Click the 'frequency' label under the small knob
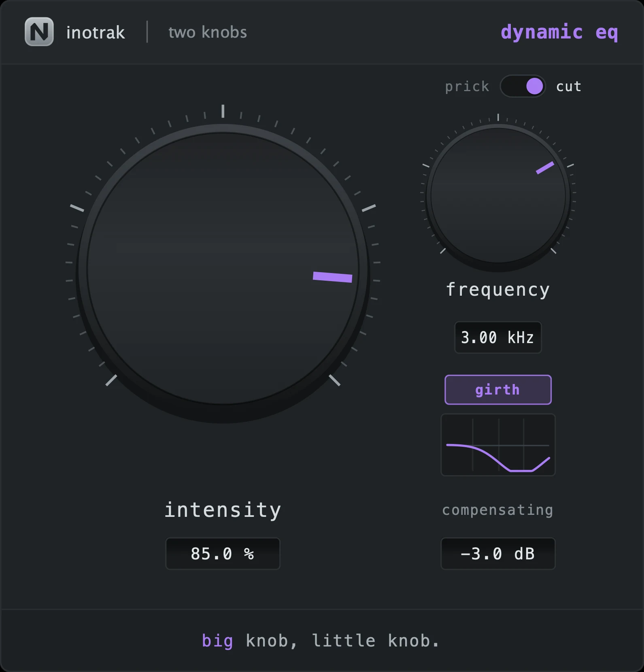 [x=498, y=290]
